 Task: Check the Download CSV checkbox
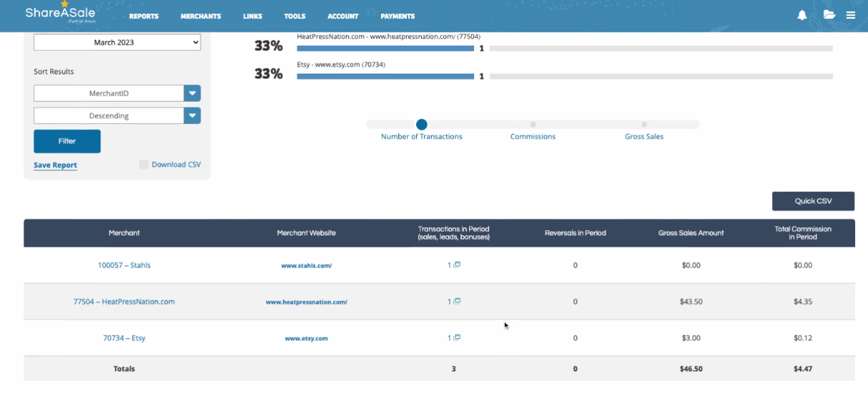[144, 165]
